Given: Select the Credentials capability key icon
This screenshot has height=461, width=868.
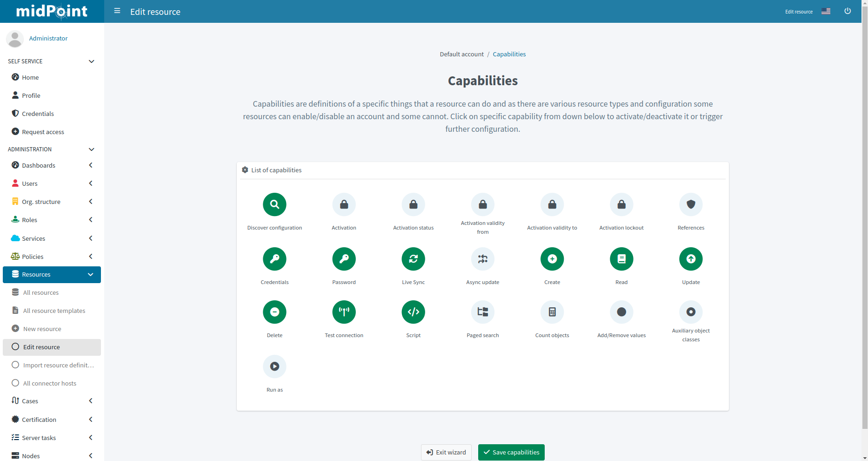Looking at the screenshot, I should pos(274,259).
